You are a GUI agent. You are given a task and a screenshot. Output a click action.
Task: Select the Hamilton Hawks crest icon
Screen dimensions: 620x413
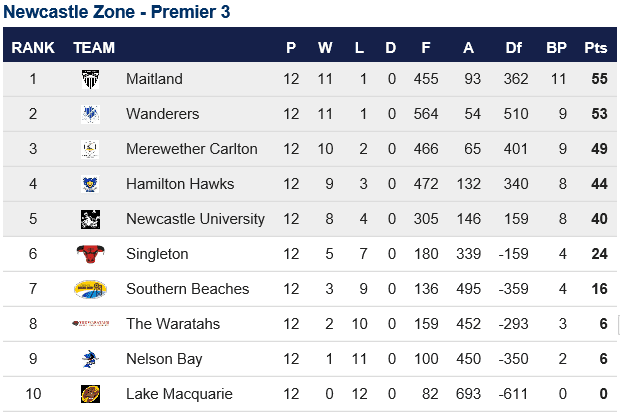click(90, 184)
